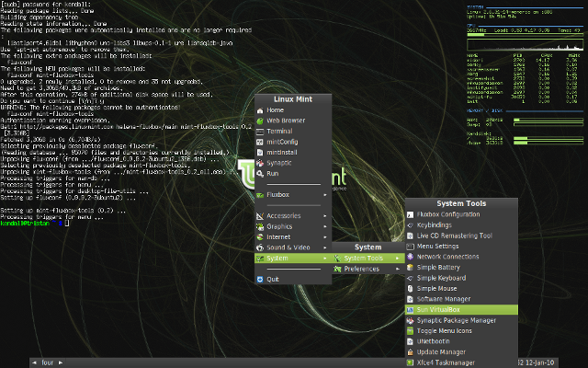Select Quit in the Linux Mint menu
The image size is (588, 368).
pos(293,280)
